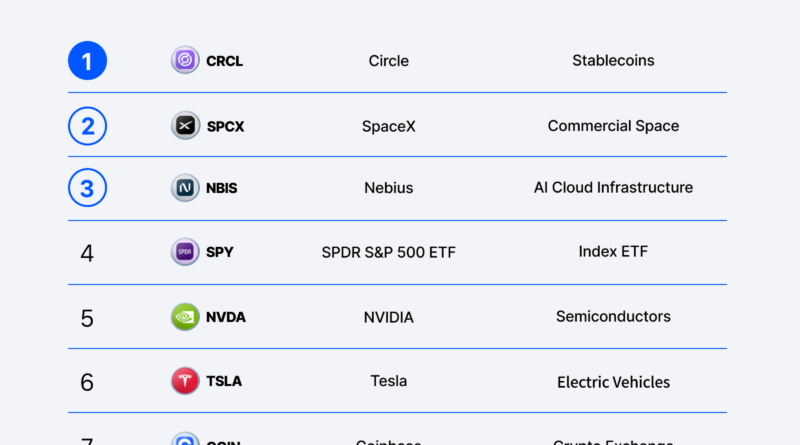
Task: Select the red Tesla TSLA logo
Action: click(185, 381)
